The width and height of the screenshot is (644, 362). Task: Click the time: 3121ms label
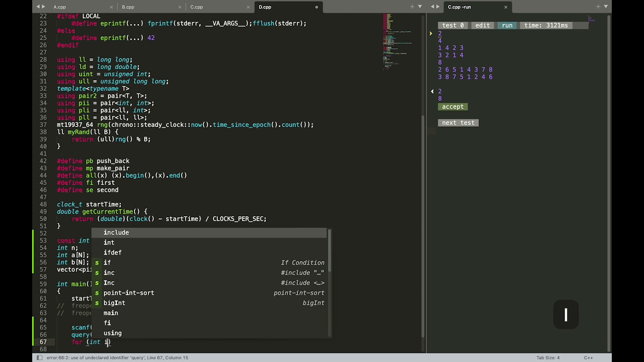click(546, 25)
